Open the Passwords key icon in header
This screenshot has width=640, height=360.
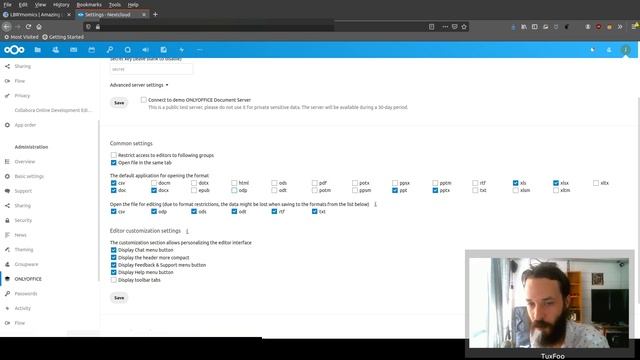[110, 50]
